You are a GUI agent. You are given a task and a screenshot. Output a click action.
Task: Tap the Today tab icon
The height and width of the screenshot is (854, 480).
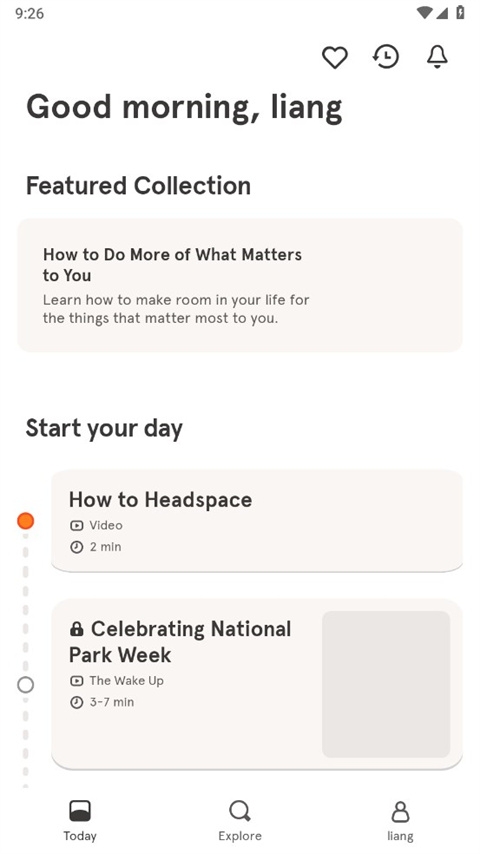[80, 811]
